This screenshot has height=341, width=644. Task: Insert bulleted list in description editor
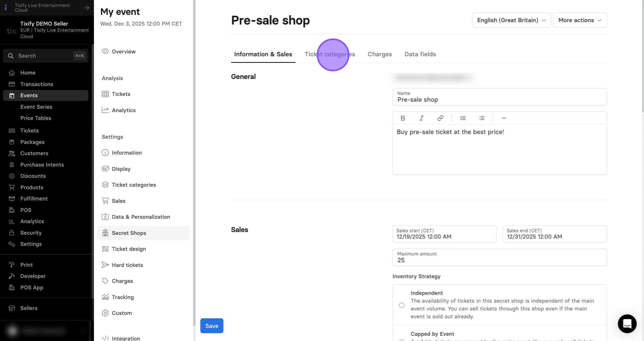482,118
